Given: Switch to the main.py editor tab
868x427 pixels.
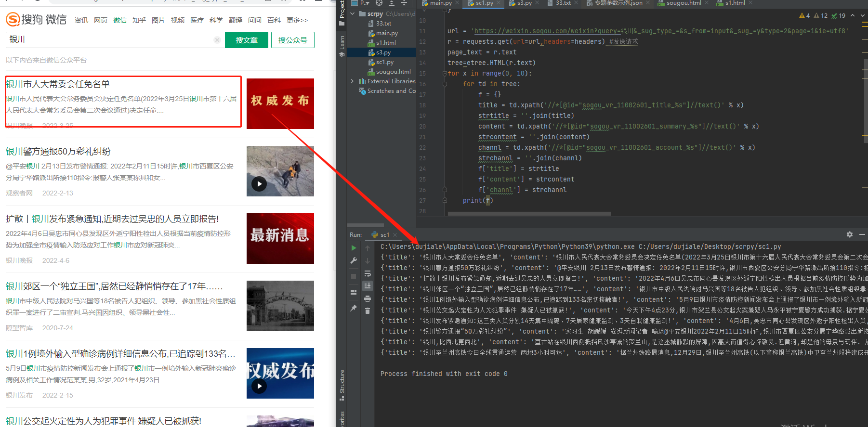Looking at the screenshot, I should [441, 3].
